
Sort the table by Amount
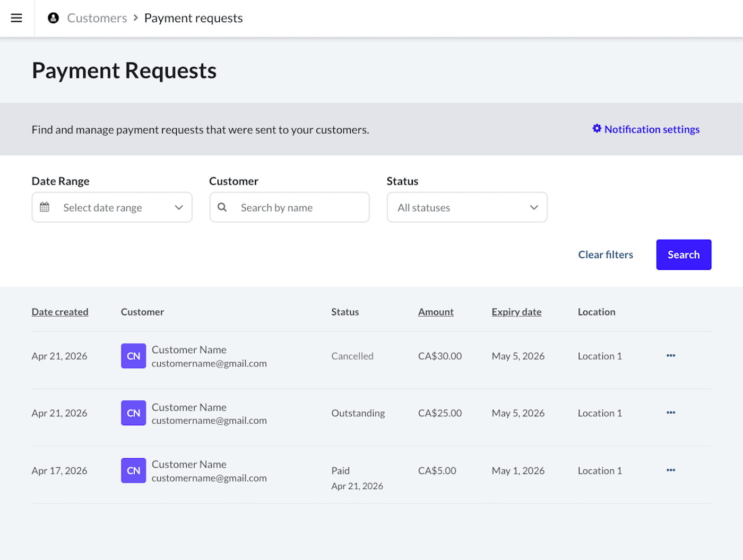[x=435, y=312]
